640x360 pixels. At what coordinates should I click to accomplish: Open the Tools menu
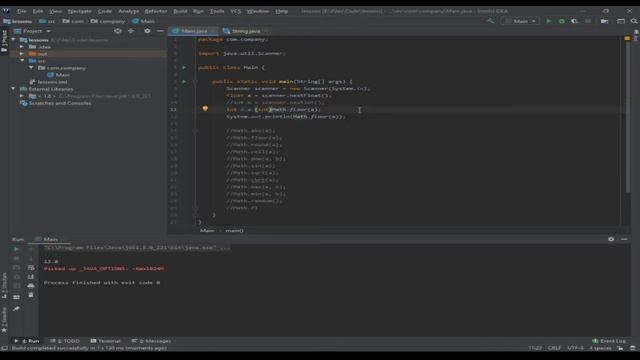coord(217,11)
